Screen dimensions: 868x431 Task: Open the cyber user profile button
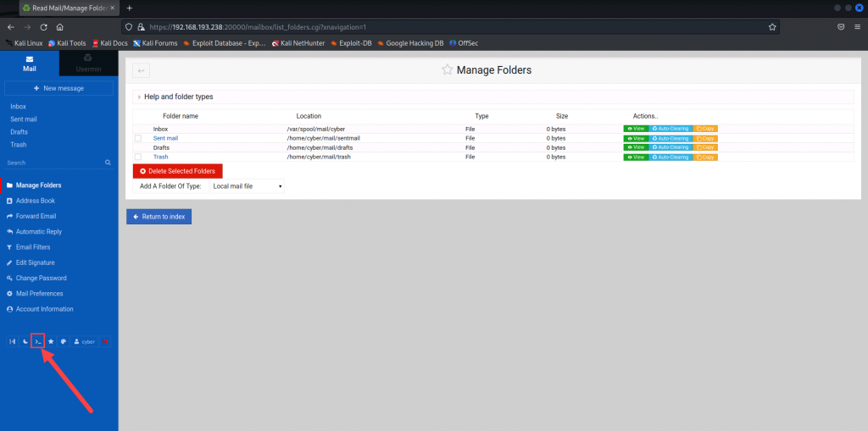tap(85, 341)
